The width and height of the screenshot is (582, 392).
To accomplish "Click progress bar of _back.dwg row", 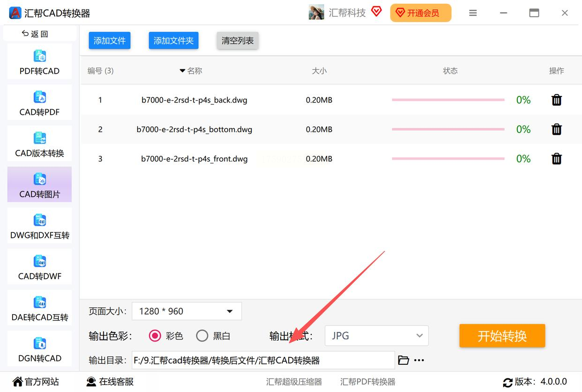I will (x=448, y=100).
